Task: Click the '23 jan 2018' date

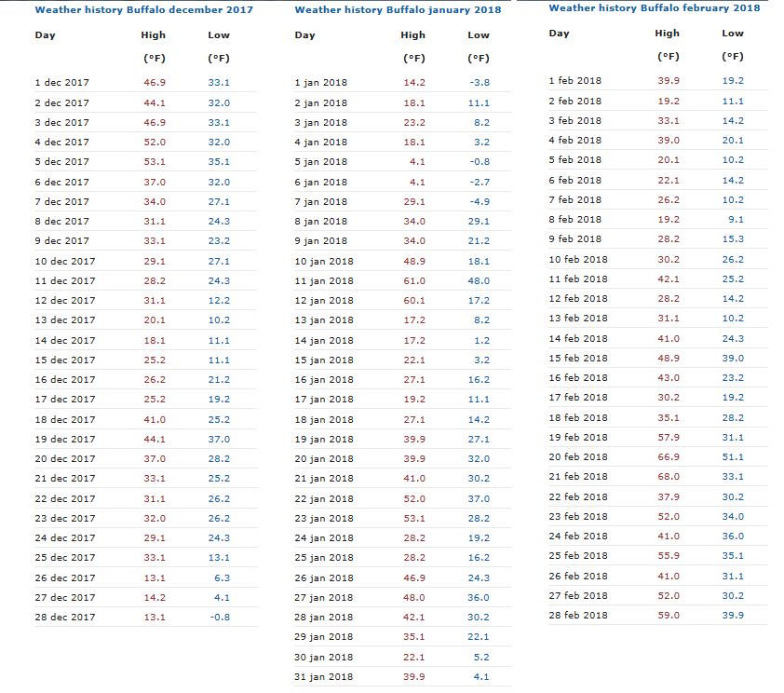Action: (324, 519)
